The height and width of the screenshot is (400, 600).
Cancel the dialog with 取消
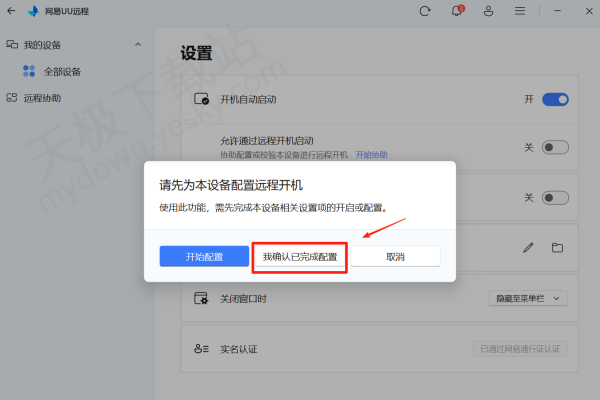tap(394, 257)
